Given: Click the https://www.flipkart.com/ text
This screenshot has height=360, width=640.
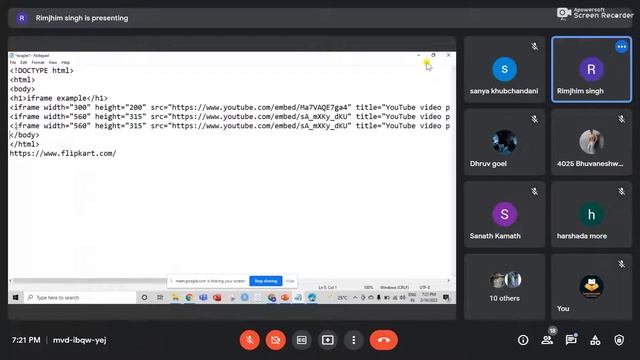Looking at the screenshot, I should coord(63,153).
